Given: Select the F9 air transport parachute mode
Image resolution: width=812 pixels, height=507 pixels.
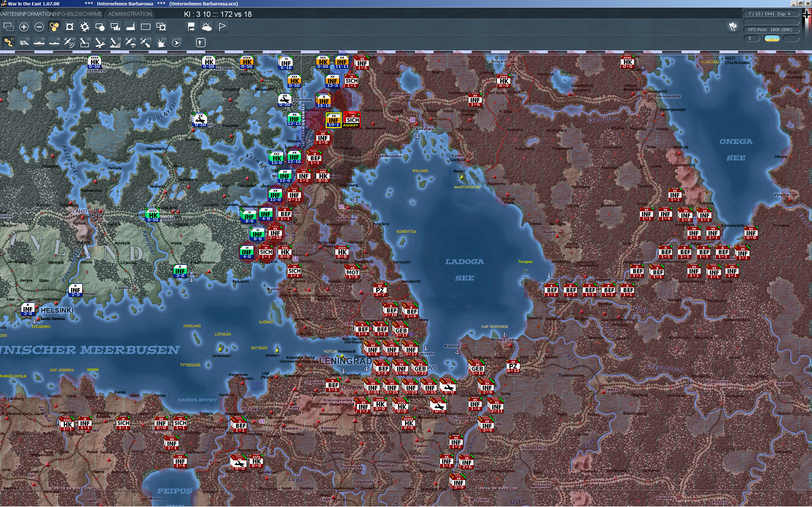Looking at the screenshot, I should coord(130,42).
